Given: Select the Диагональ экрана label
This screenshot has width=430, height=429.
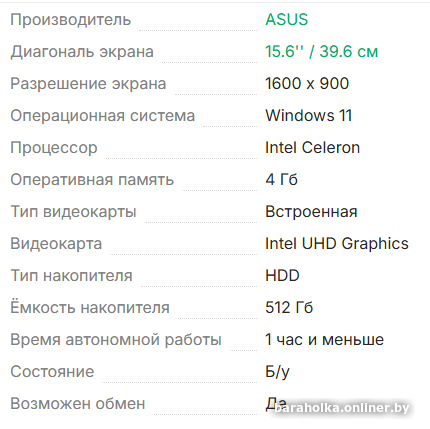Looking at the screenshot, I should coord(82,52).
